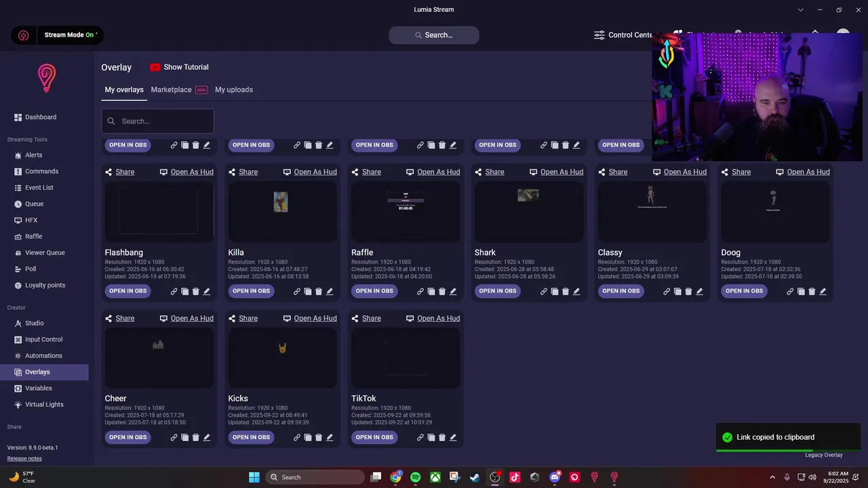Delete the Kicks overlay via trash icon
The height and width of the screenshot is (488, 868).
point(319,438)
